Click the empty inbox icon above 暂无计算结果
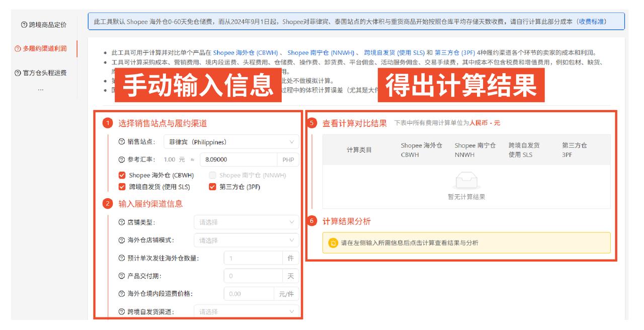Image resolution: width=644 pixels, height=330 pixels. click(x=466, y=181)
